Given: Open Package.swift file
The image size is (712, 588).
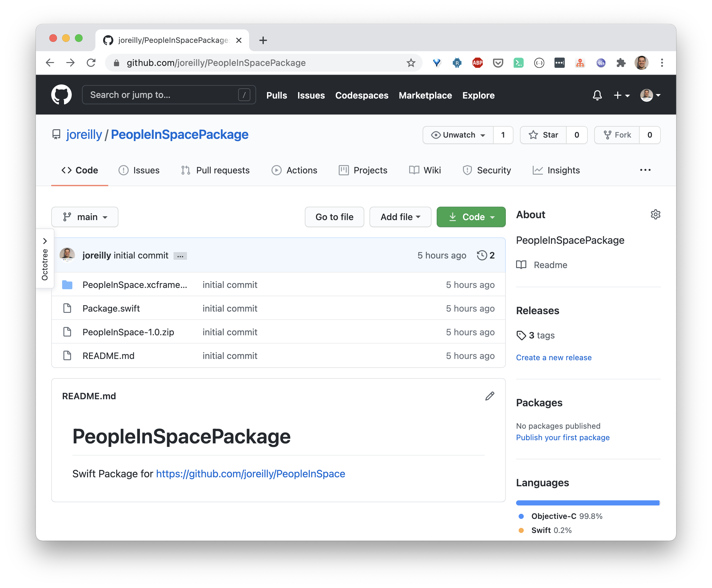Looking at the screenshot, I should [111, 308].
